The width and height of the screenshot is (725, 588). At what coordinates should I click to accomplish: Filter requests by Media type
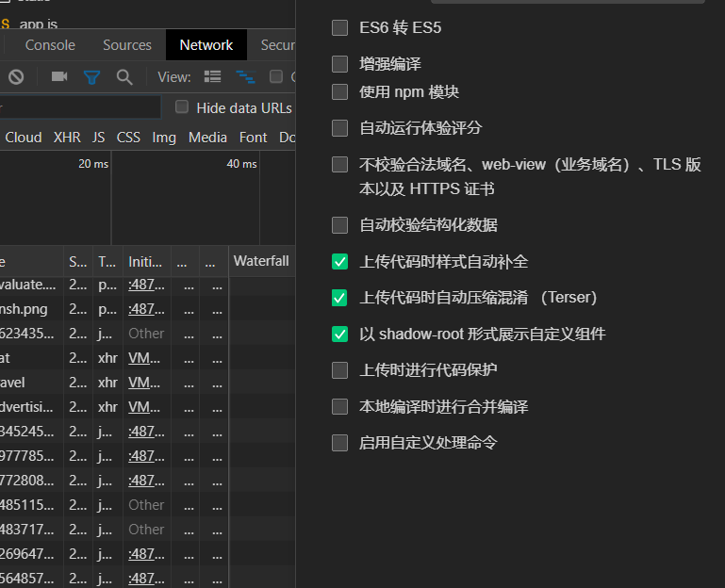[x=207, y=138]
